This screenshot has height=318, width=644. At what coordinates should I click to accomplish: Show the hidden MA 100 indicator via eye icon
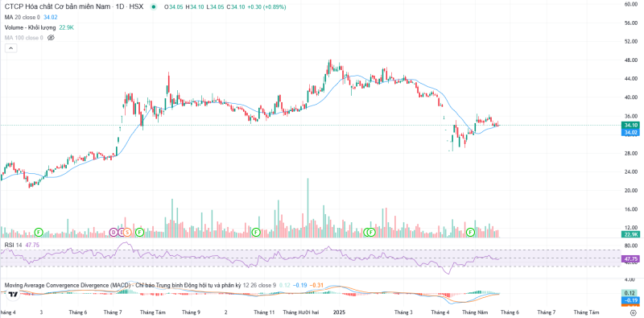[x=51, y=38]
